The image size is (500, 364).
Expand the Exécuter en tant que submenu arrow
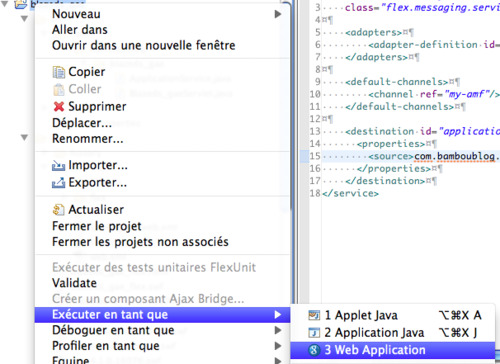click(x=278, y=315)
